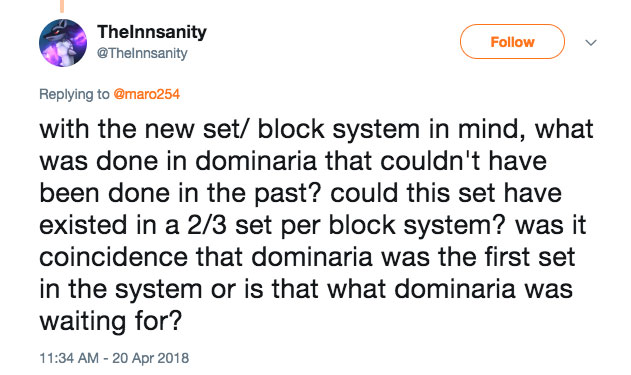This screenshot has height=375, width=631.
Task: Click the @TheInnsanity handle
Action: tap(142, 53)
